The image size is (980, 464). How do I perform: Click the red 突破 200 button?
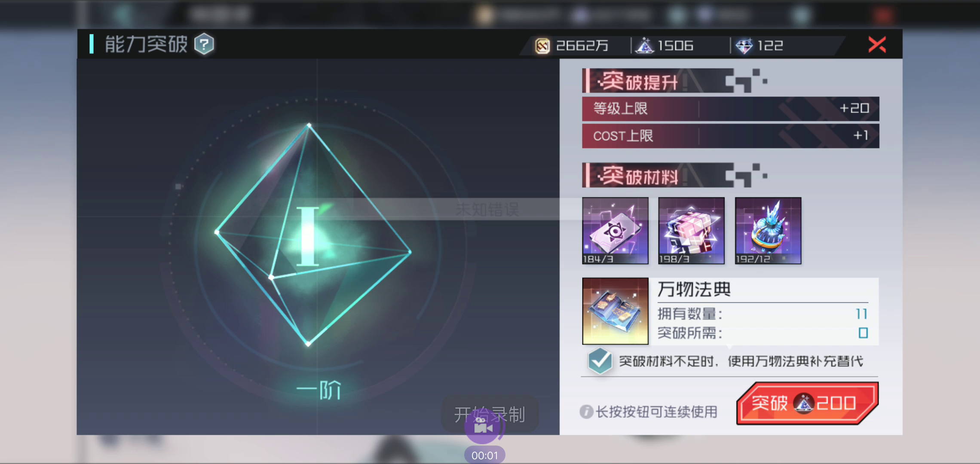807,403
